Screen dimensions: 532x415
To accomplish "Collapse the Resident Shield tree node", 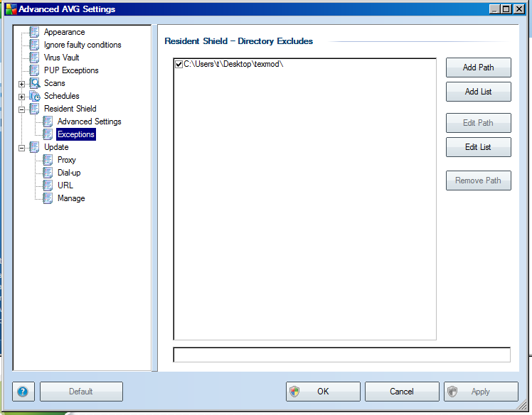I will pos(22,109).
